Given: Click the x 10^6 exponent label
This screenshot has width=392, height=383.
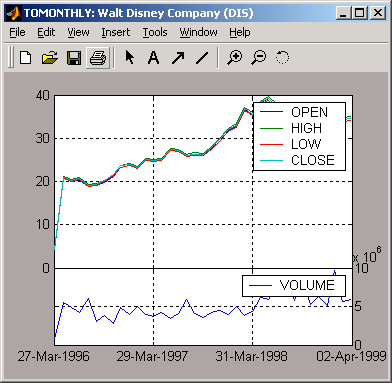Looking at the screenshot, I should pos(367,256).
